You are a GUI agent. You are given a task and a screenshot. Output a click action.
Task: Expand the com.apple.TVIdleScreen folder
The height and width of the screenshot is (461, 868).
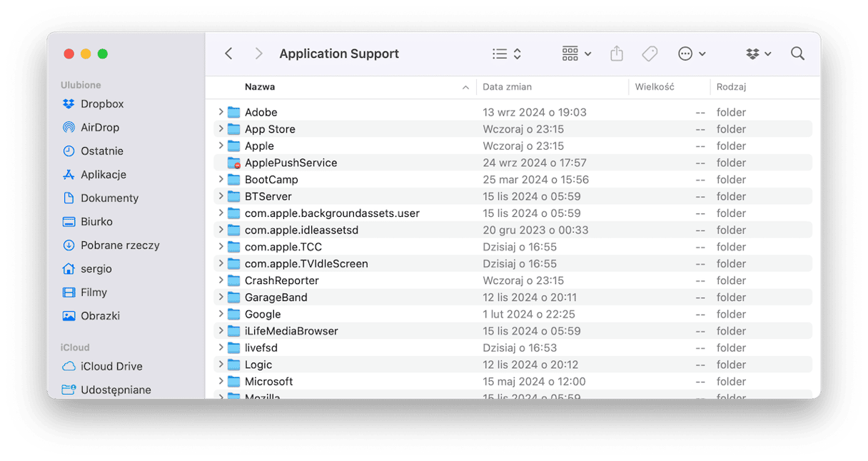click(x=221, y=264)
